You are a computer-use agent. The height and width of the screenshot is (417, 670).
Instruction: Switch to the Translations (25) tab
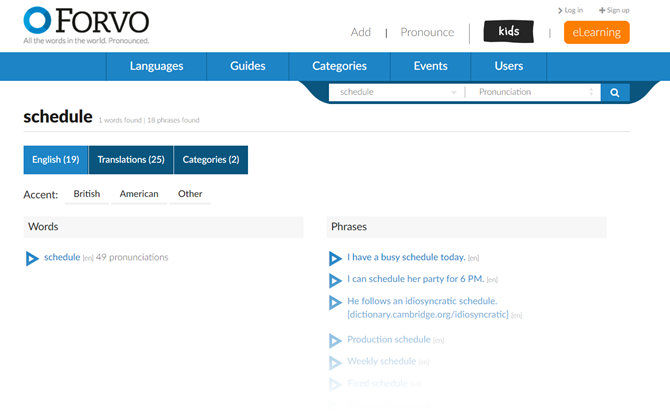[x=131, y=160]
